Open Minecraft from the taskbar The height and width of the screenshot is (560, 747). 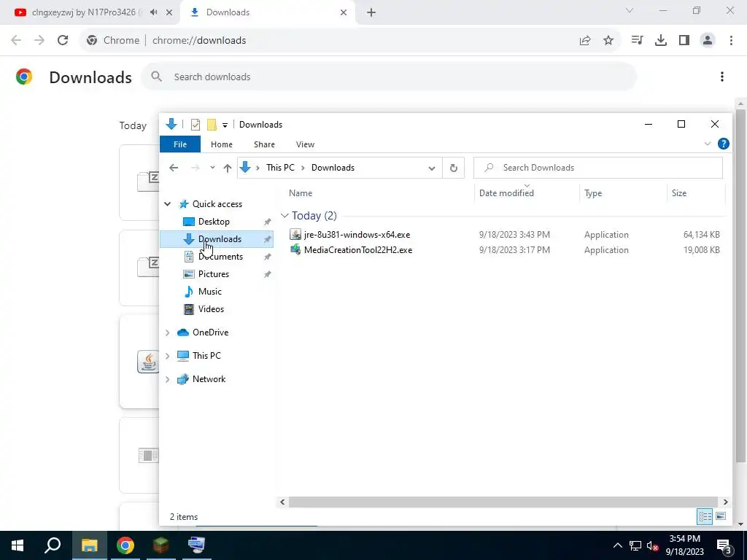[160, 545]
